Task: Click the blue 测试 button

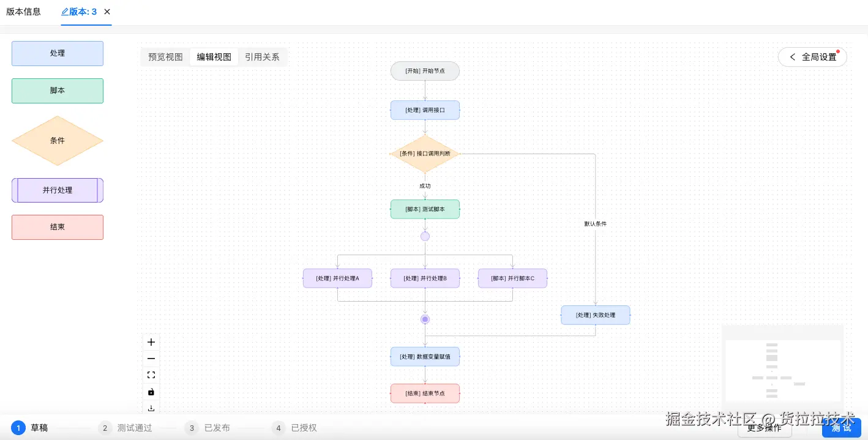Action: coord(840,428)
